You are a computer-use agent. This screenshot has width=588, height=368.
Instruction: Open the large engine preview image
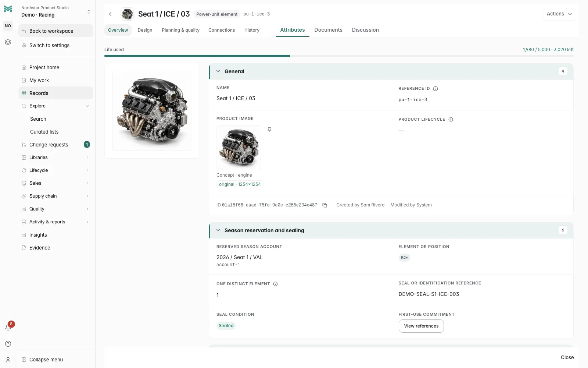click(152, 111)
